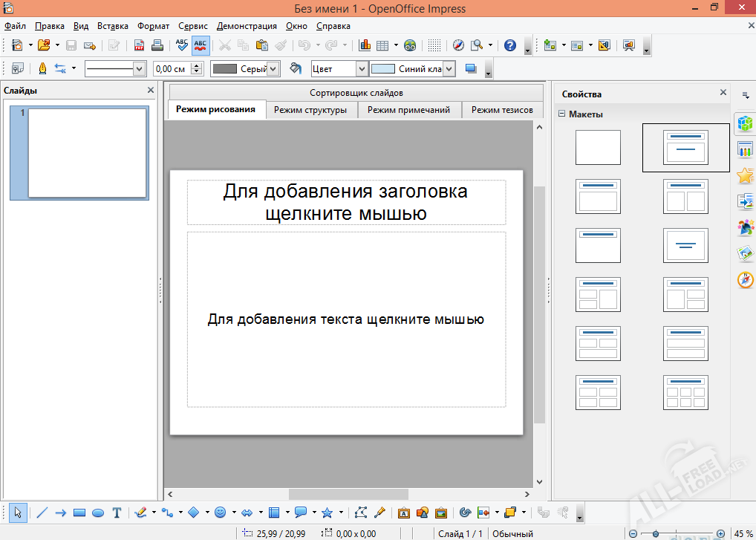Open the Демонстрация menu

pyautogui.click(x=246, y=25)
